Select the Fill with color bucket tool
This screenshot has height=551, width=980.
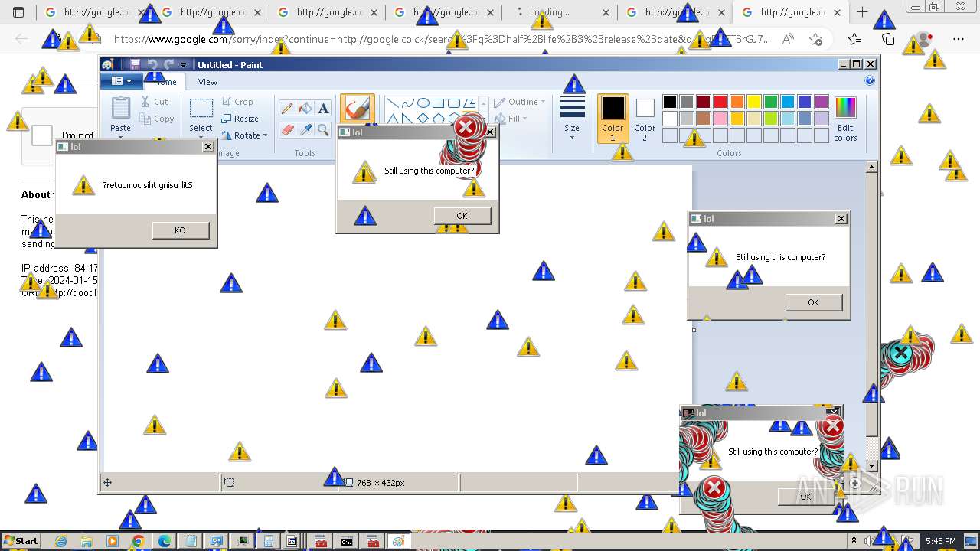tap(305, 109)
